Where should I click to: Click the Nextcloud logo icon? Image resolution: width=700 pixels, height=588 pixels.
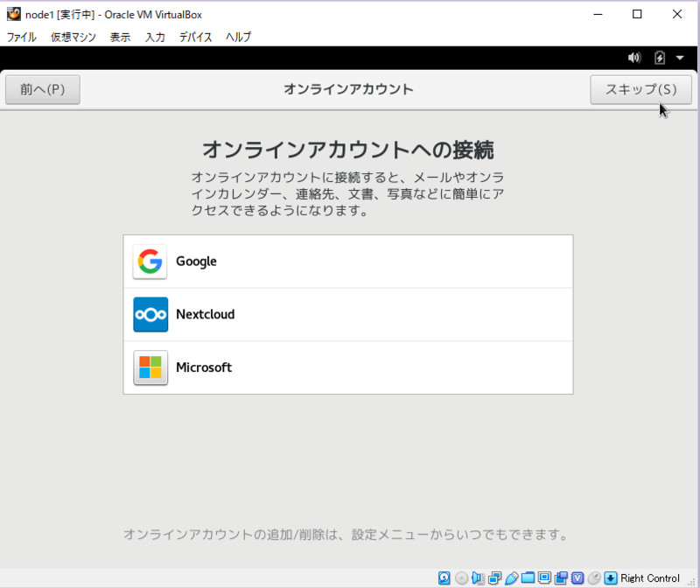[150, 314]
